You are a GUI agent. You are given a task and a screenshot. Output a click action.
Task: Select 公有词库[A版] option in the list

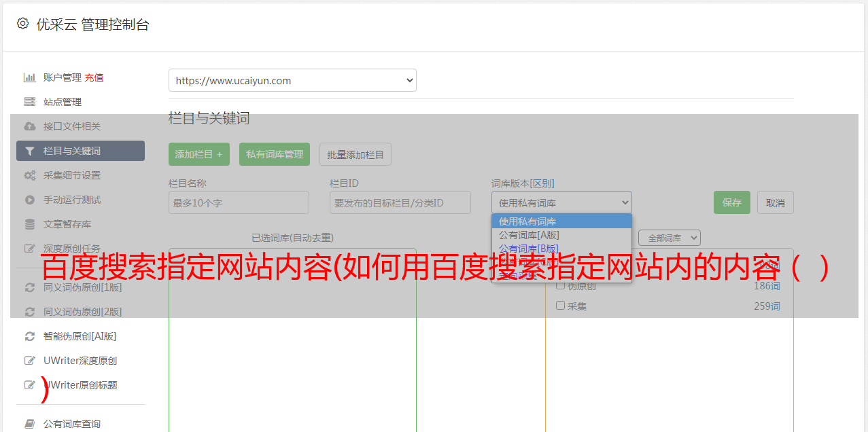(x=561, y=234)
